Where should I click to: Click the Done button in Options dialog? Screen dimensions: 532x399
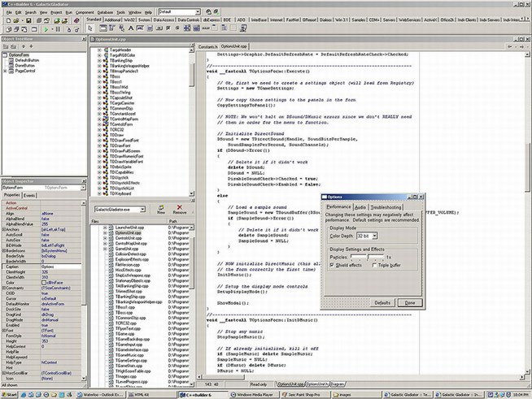[x=409, y=301]
